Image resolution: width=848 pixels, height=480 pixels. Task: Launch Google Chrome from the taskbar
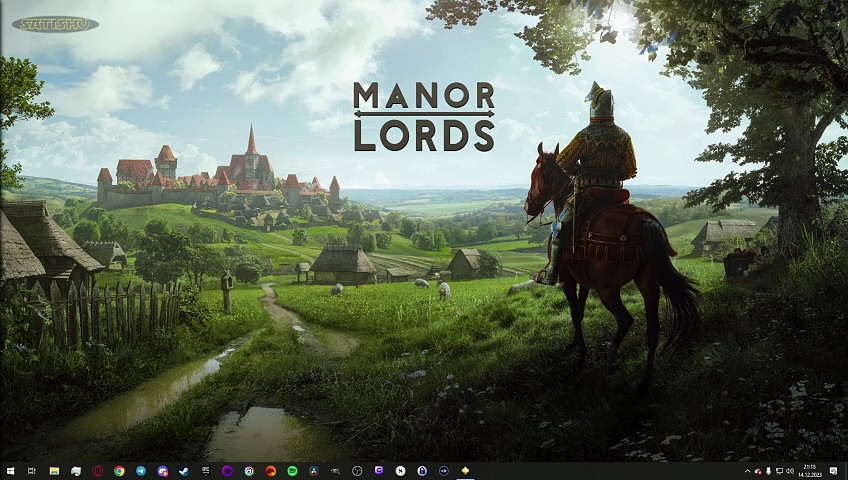point(119,471)
